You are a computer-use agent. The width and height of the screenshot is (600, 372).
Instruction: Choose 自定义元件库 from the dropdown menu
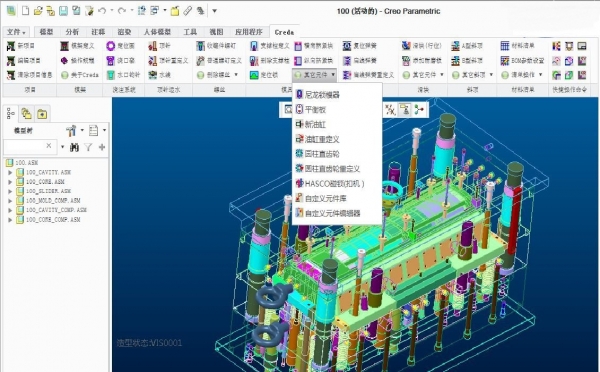337,198
